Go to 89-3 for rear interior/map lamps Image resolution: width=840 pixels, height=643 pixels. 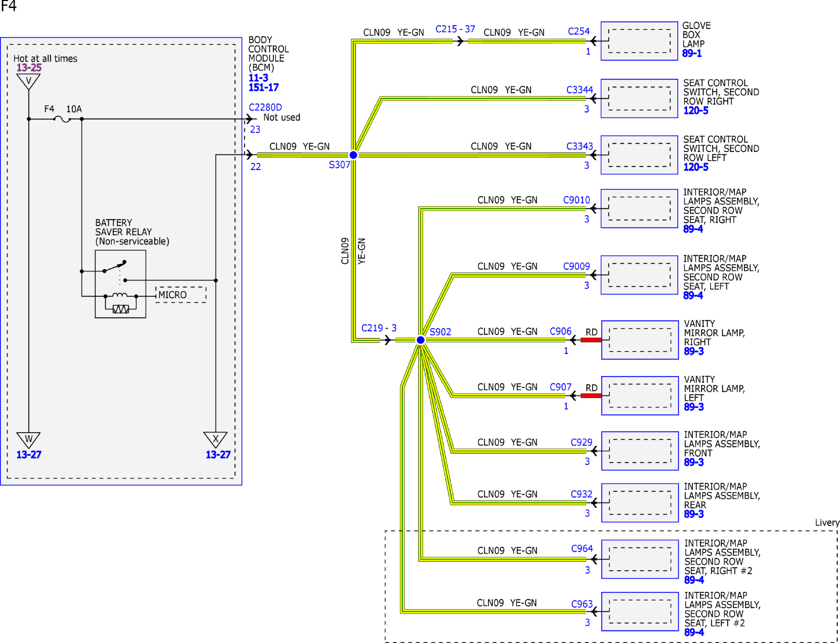click(694, 514)
